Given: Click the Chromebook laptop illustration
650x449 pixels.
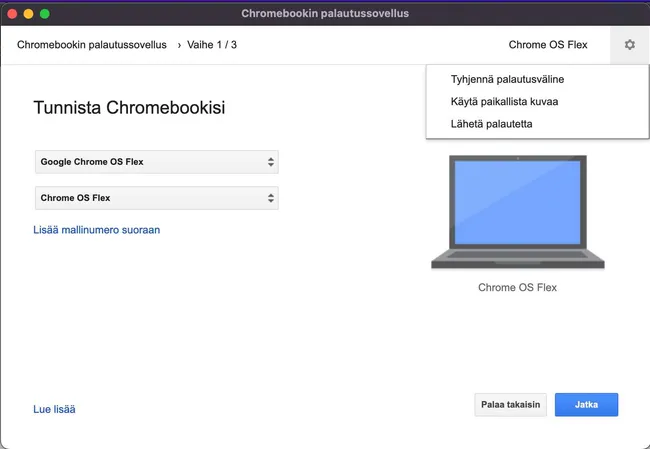Looking at the screenshot, I should pyautogui.click(x=518, y=212).
